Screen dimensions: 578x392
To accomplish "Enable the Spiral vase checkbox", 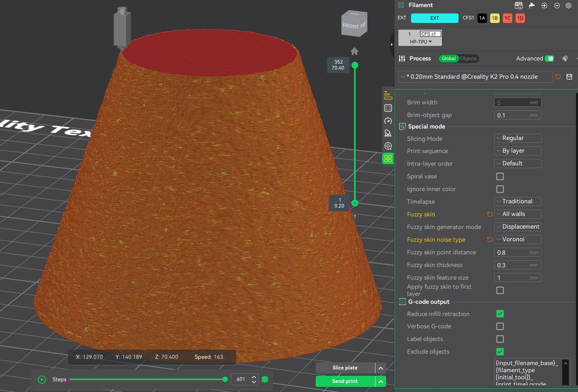I will pos(500,177).
